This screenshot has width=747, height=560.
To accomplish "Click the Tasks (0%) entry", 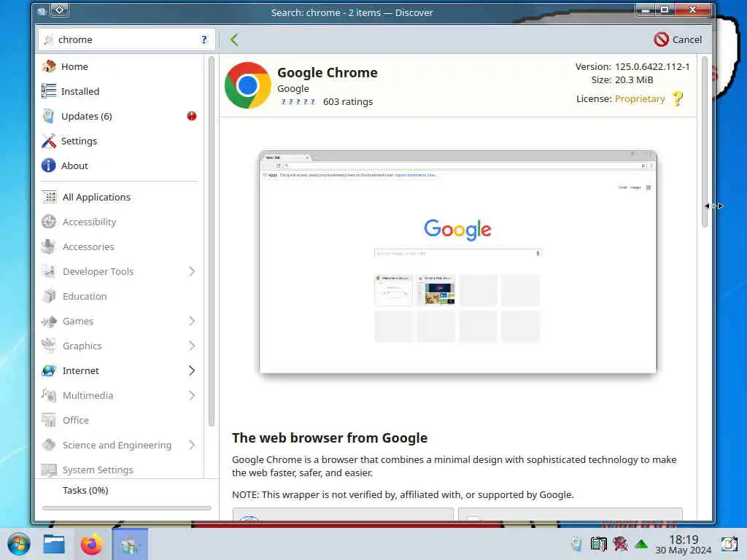I will [85, 490].
